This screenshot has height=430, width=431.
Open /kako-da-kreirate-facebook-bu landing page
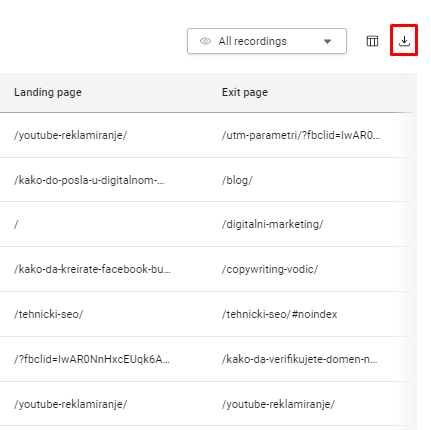click(92, 269)
